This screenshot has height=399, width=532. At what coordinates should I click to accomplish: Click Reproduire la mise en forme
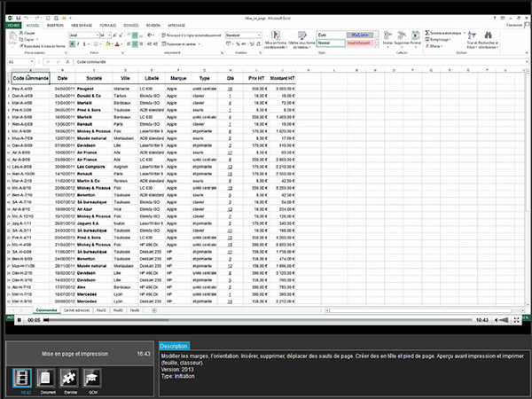[42, 46]
